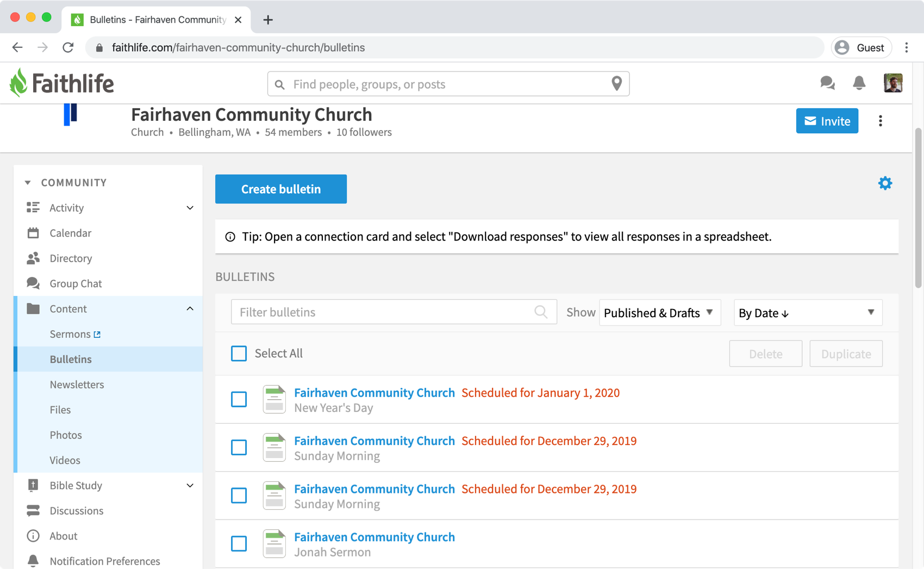Click the Faithlife logo
This screenshot has height=569, width=924.
point(61,83)
